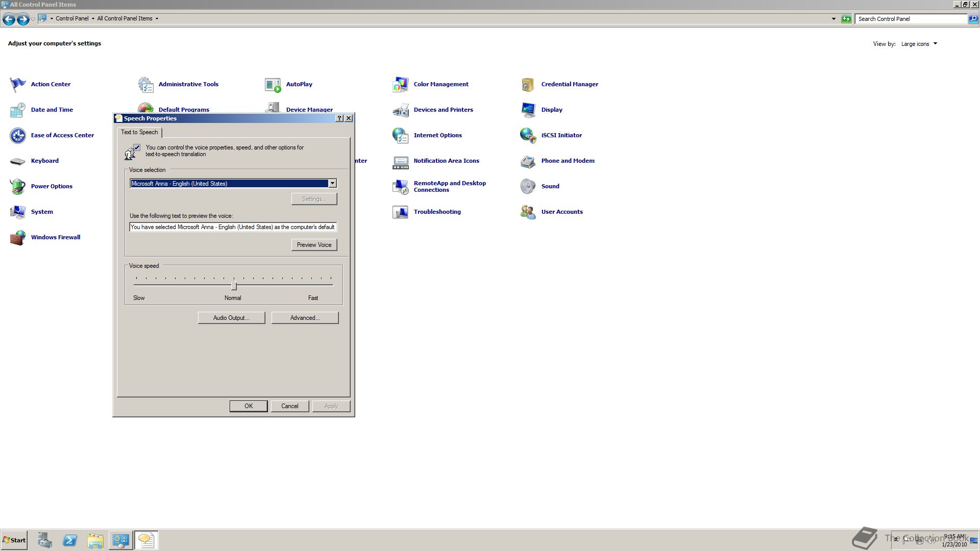Click the voice speed slider thumb

(x=234, y=285)
